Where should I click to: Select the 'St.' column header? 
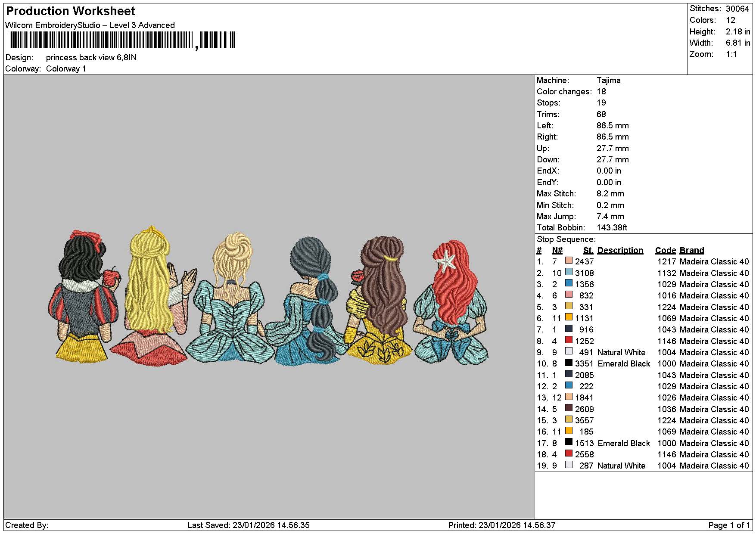tap(588, 250)
